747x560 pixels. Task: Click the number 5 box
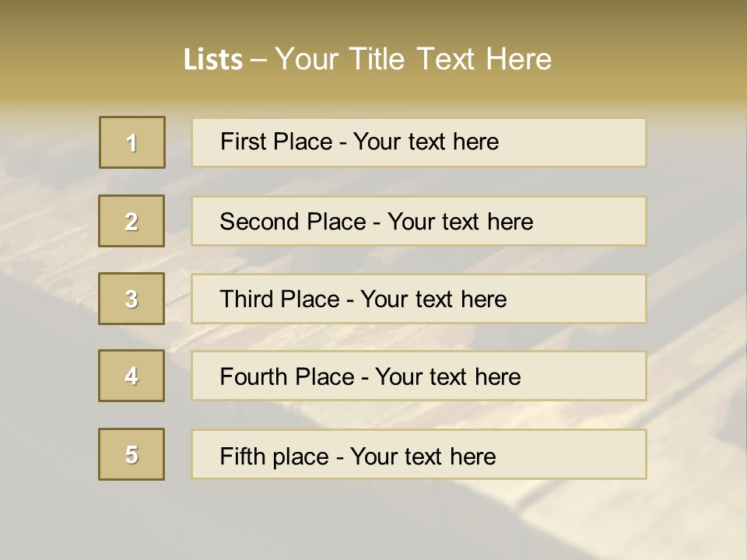tap(132, 454)
